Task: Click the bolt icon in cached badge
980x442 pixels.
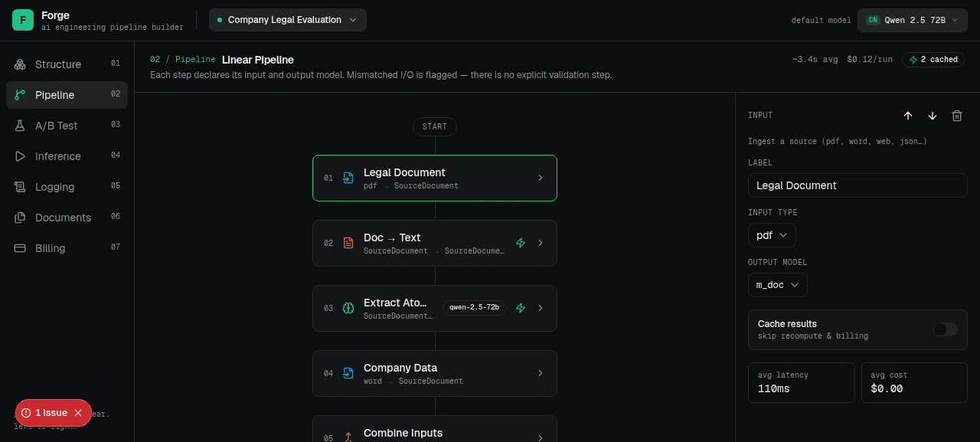Action: (x=913, y=60)
